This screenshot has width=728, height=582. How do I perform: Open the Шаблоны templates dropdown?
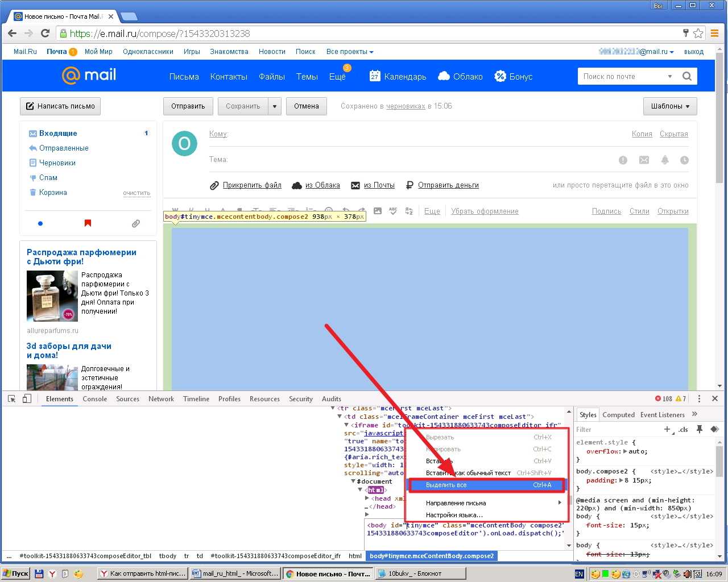670,106
